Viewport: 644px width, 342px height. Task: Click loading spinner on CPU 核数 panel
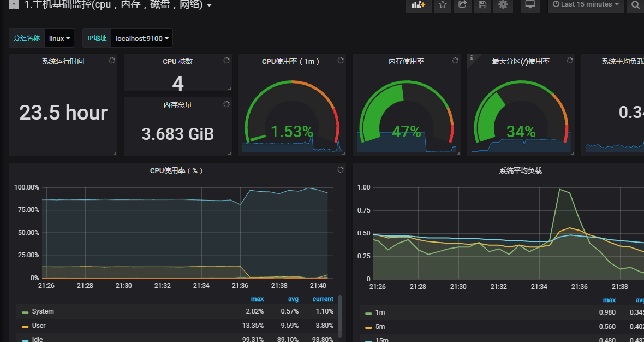[x=226, y=61]
